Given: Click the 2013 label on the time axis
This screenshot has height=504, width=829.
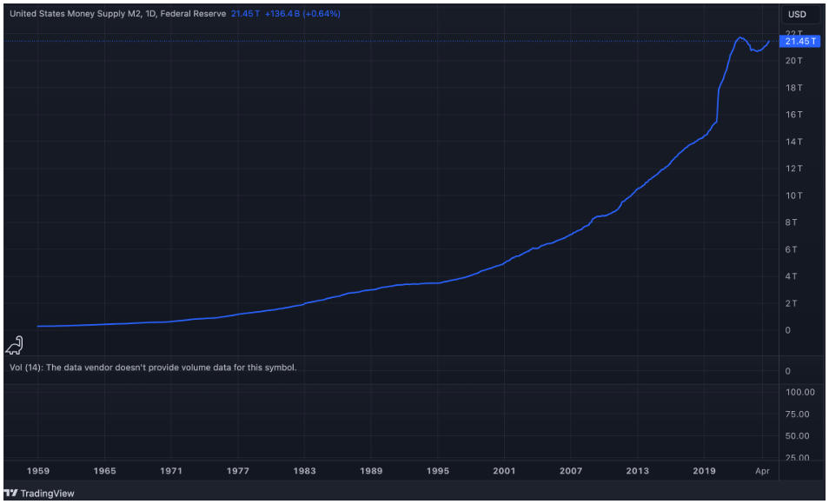Looking at the screenshot, I should (x=638, y=471).
